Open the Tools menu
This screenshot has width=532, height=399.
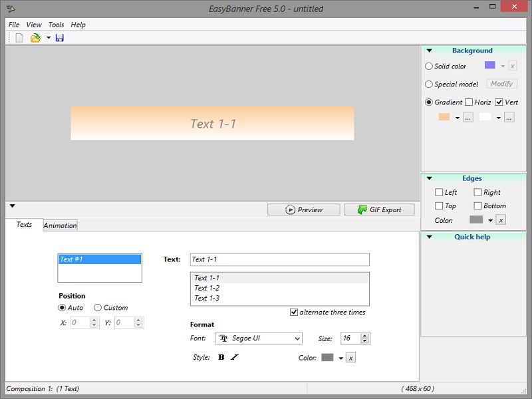click(x=56, y=25)
